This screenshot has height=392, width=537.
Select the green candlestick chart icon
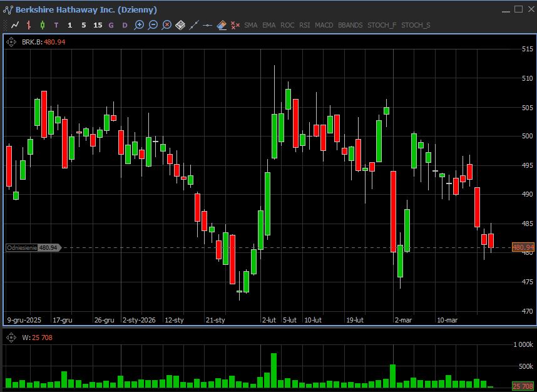43,25
